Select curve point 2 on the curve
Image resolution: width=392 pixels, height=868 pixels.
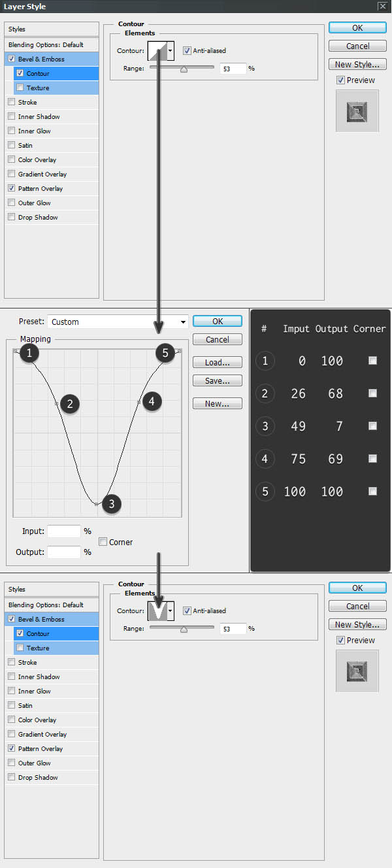pos(57,404)
